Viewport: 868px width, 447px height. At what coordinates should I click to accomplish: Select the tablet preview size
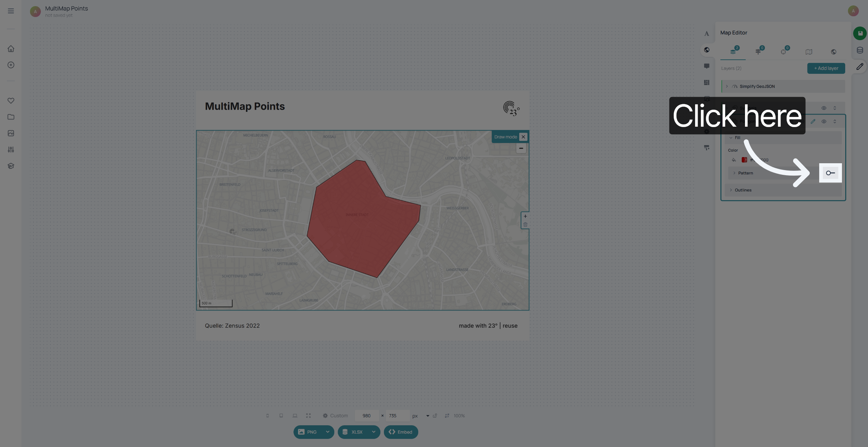(x=281, y=416)
